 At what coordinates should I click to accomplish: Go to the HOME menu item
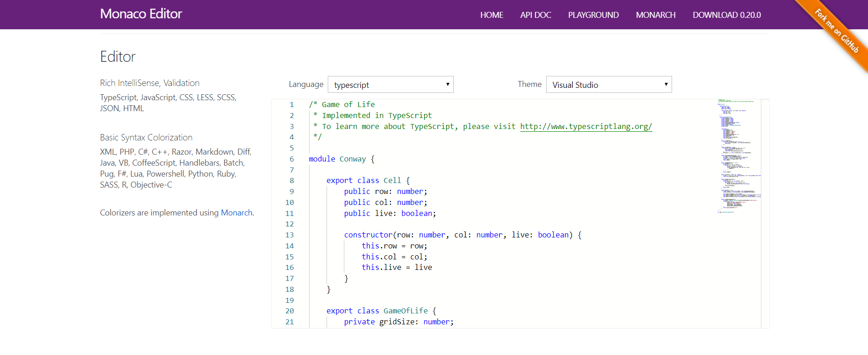(x=491, y=15)
